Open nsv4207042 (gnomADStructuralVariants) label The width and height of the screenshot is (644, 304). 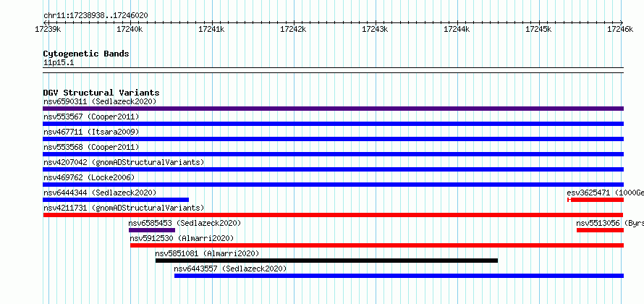[124, 162]
